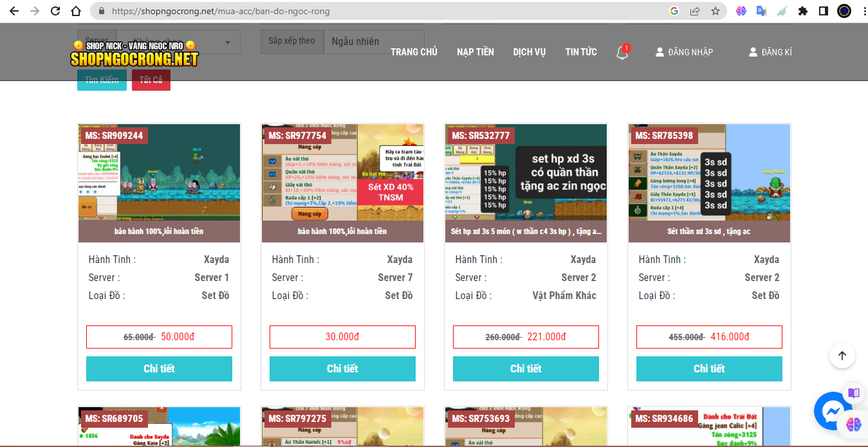The image size is (868, 447).
Task: Open Chi tiết for SR785398
Action: tap(709, 369)
